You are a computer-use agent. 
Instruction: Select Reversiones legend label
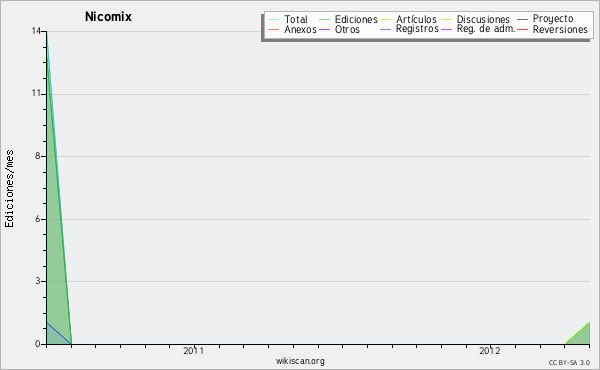coord(560,29)
